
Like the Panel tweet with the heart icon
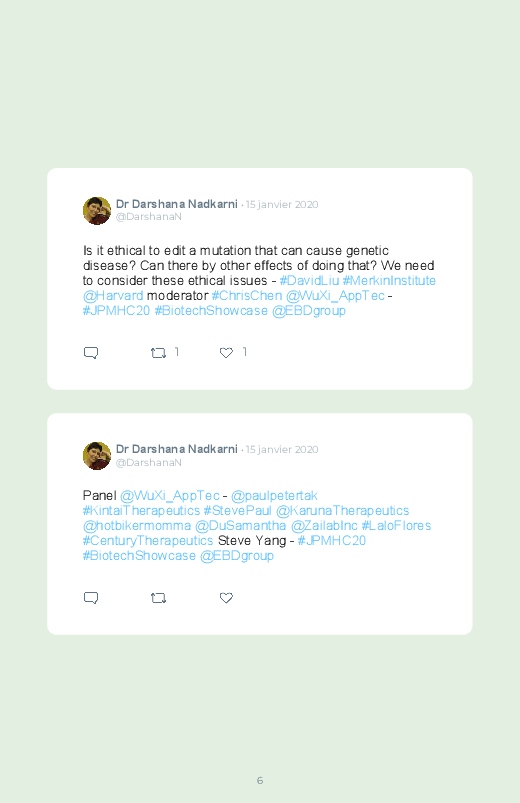coord(226,598)
